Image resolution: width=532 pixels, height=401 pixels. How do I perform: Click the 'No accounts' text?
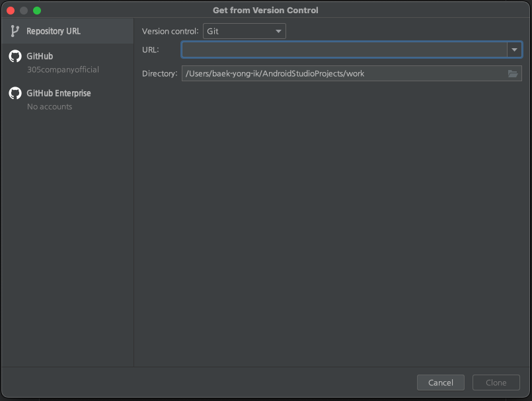point(50,107)
